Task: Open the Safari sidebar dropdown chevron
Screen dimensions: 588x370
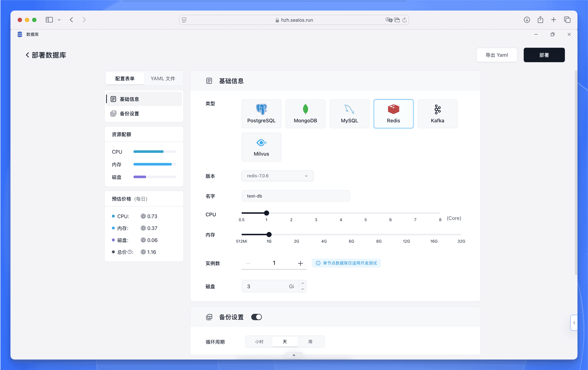Action: click(x=59, y=20)
